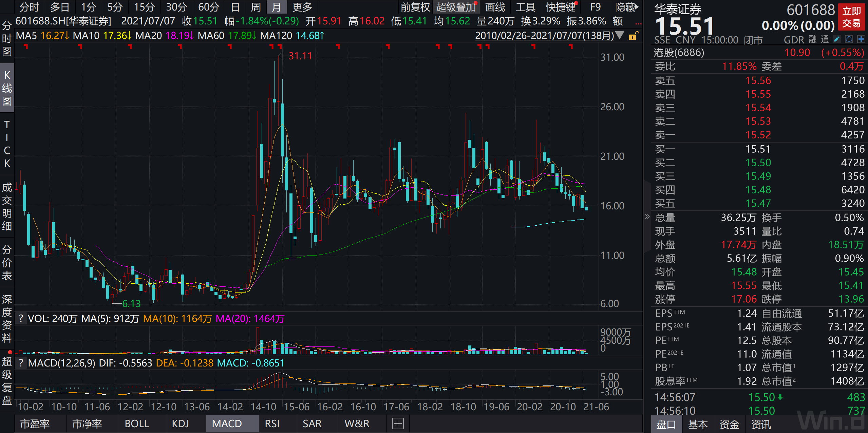Open 分时图 in left sidebar

7,38
